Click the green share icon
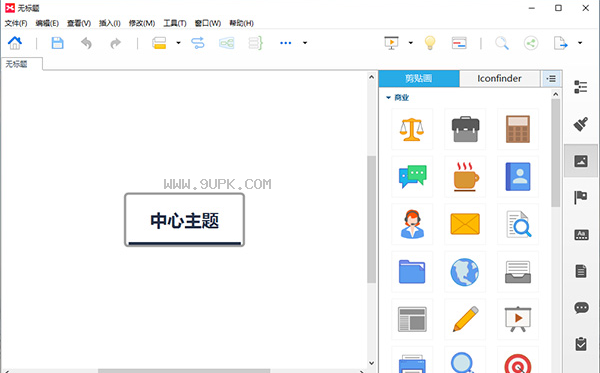The image size is (600, 373). pyautogui.click(x=531, y=43)
